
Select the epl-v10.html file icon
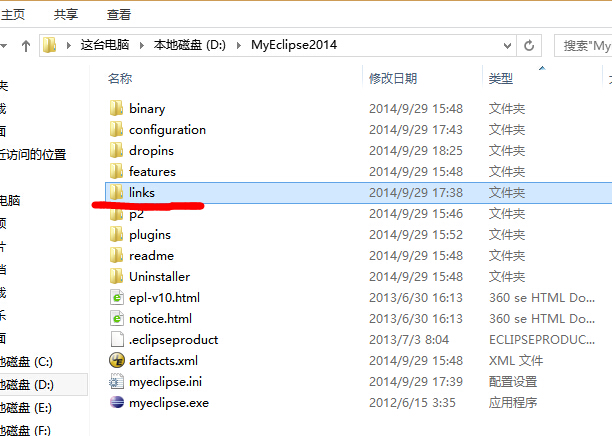click(117, 297)
